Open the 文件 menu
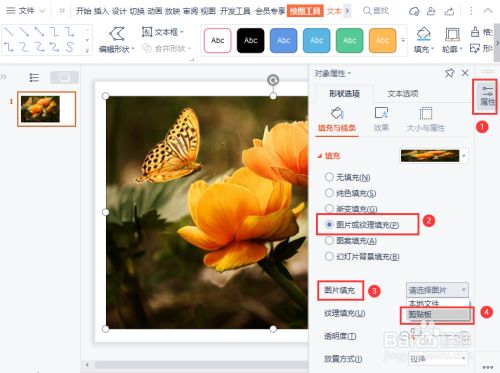This screenshot has width=500, height=373. coord(25,11)
